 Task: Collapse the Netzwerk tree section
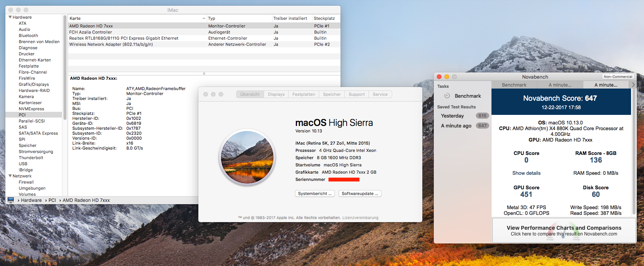pyautogui.click(x=10, y=176)
